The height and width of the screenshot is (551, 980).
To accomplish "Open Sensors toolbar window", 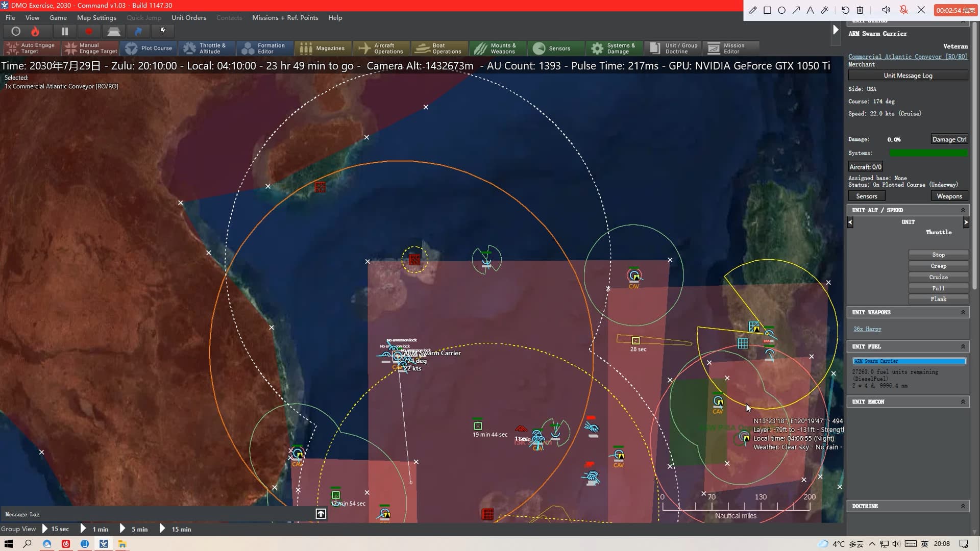I will click(x=555, y=48).
